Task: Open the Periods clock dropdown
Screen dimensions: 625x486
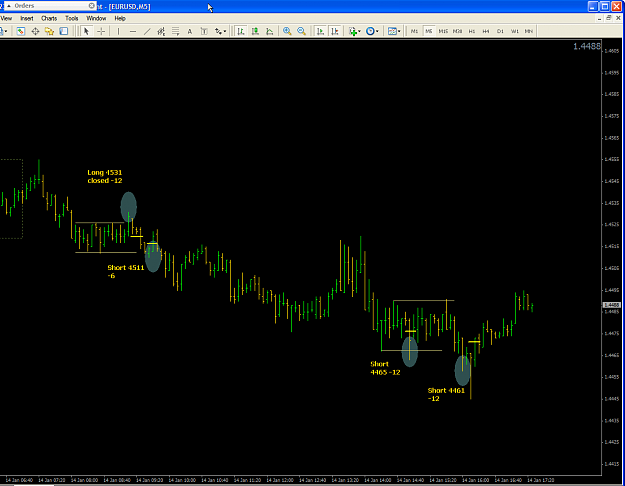Action: pos(372,31)
